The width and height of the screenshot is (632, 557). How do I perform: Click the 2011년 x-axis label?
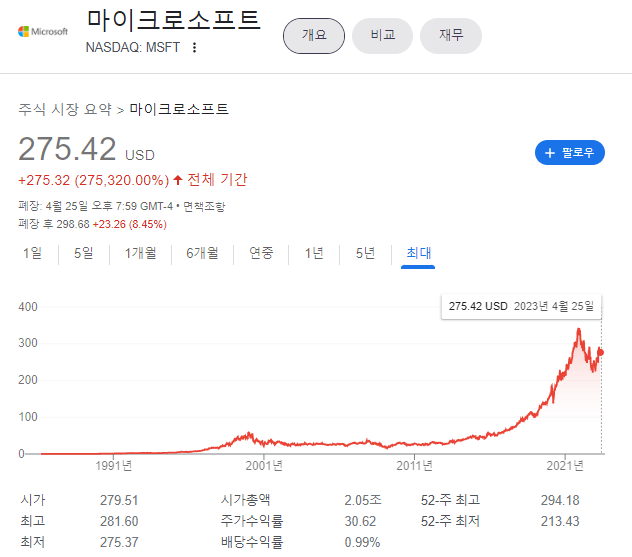414,466
